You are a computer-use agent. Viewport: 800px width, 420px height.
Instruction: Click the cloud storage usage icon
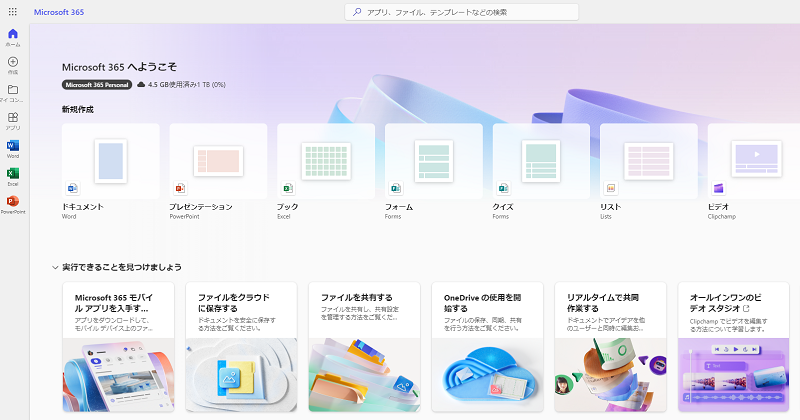pyautogui.click(x=141, y=85)
